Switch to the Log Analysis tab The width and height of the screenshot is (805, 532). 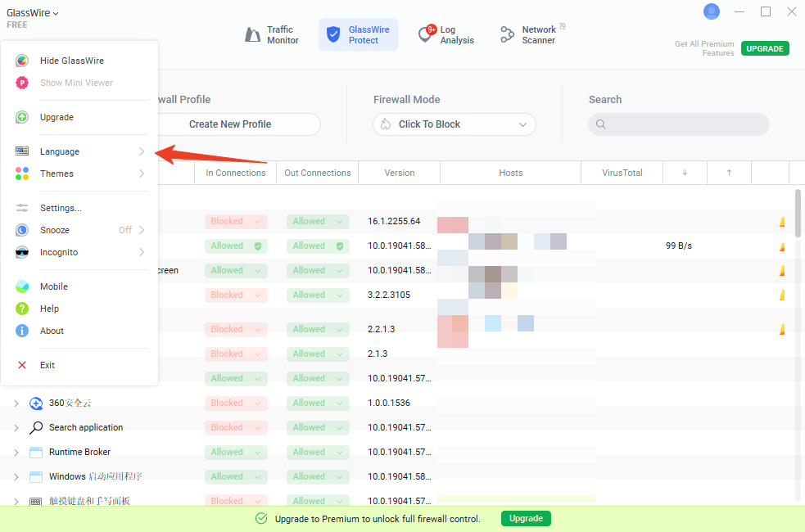pos(446,35)
